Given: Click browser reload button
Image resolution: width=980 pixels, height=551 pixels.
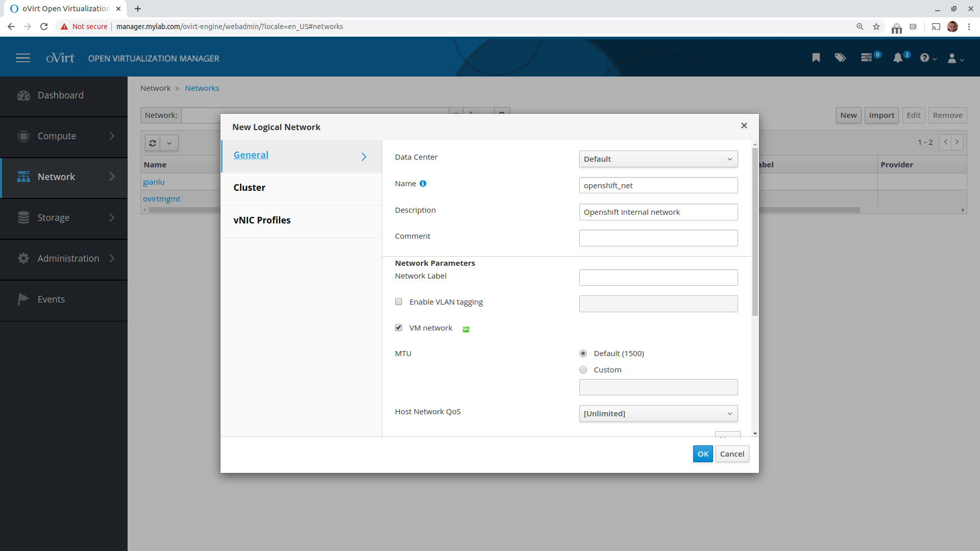Looking at the screenshot, I should 44,27.
